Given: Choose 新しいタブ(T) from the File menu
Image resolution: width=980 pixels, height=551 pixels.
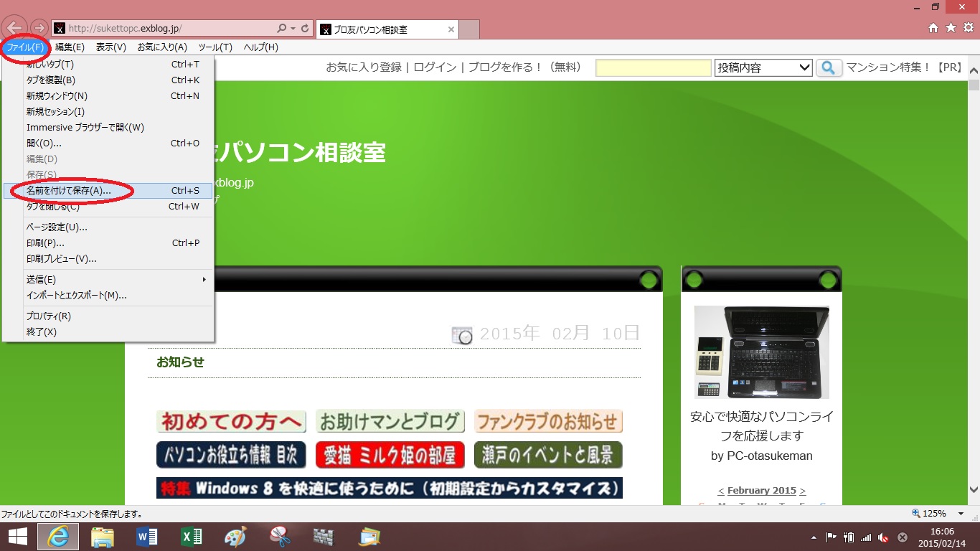Looking at the screenshot, I should point(108,65).
